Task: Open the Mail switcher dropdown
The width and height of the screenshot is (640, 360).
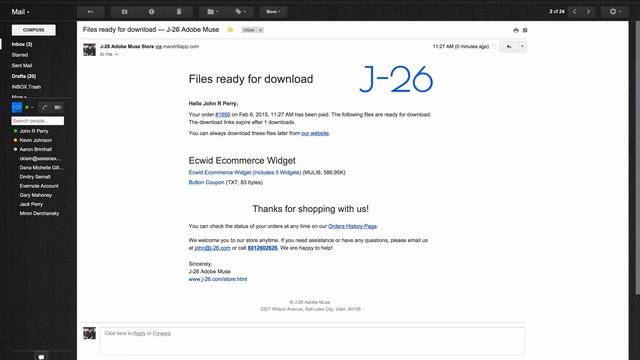Action: [20, 12]
